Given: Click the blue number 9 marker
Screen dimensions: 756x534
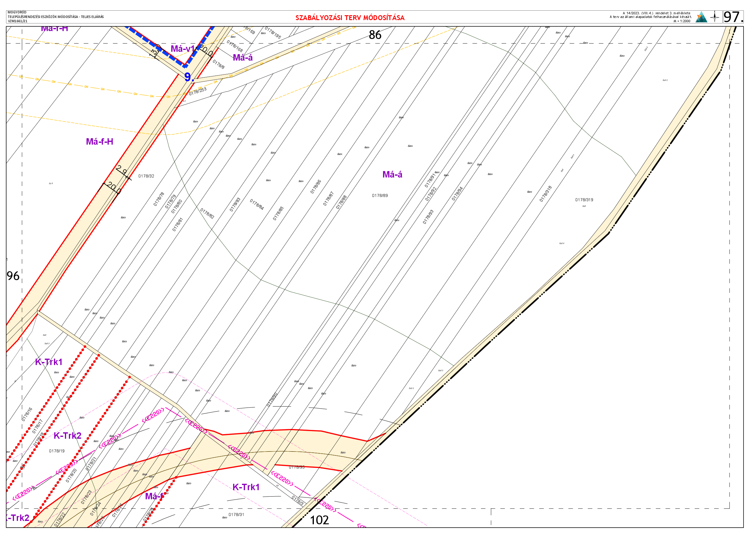Looking at the screenshot, I should (188, 77).
